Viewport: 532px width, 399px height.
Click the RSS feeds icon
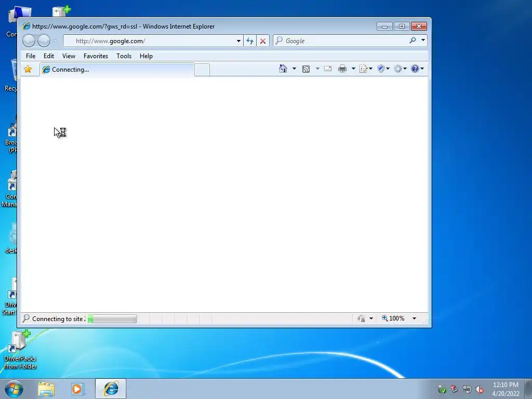click(305, 69)
